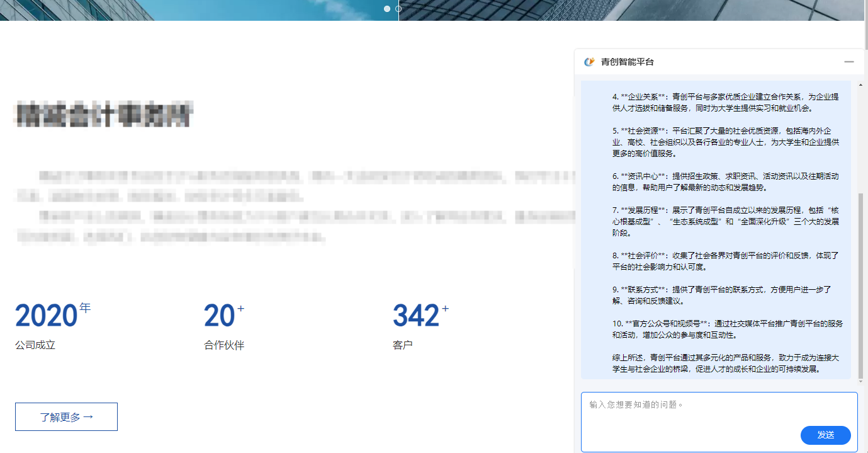Click the 官方公众号和视频号 paragraph in chat

[x=727, y=329]
